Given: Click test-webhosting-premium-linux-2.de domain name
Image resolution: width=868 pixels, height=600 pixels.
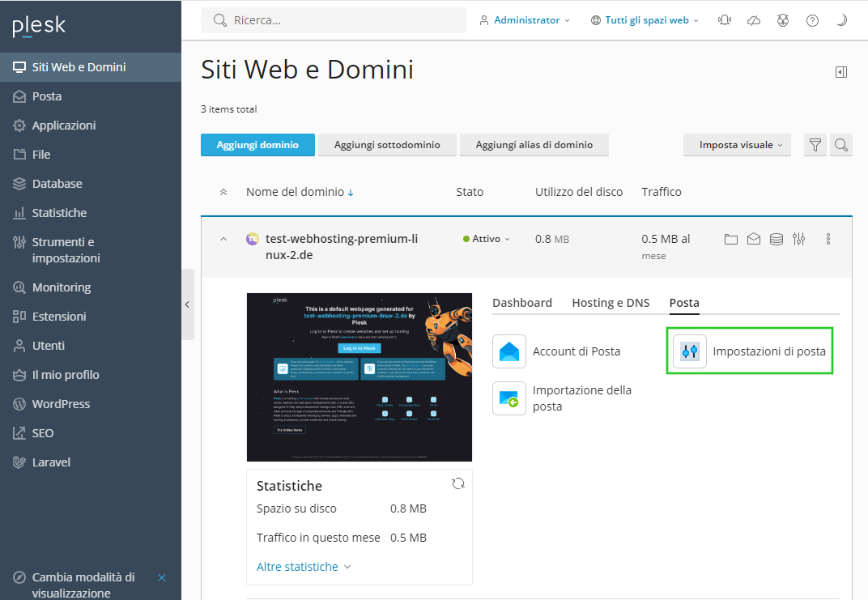Looking at the screenshot, I should 342,247.
